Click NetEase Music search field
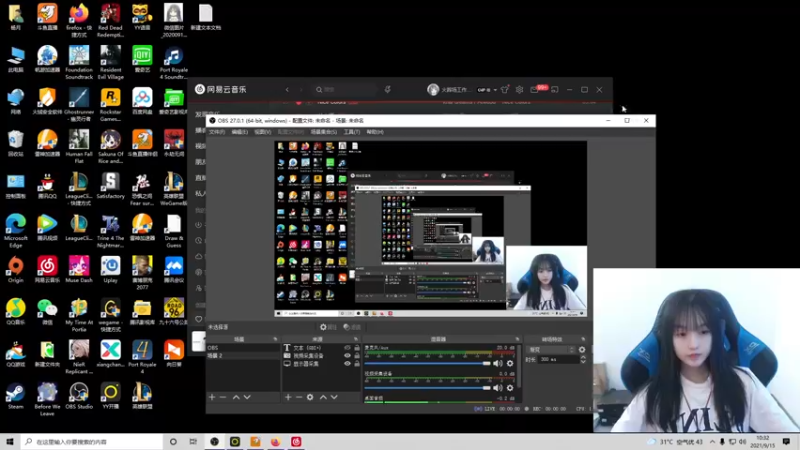This screenshot has height=450, width=800. click(344, 89)
